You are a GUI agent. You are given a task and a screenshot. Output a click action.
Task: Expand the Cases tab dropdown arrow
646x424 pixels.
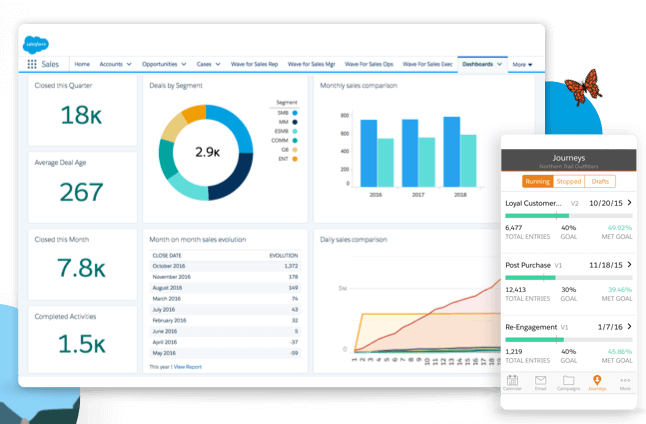point(218,64)
